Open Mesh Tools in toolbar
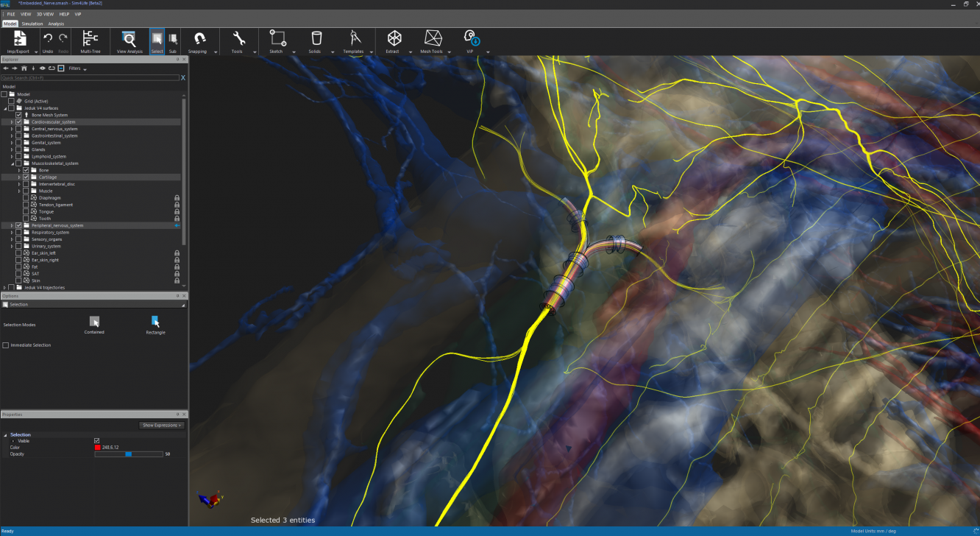Viewport: 980px width, 536px height. tap(432, 39)
